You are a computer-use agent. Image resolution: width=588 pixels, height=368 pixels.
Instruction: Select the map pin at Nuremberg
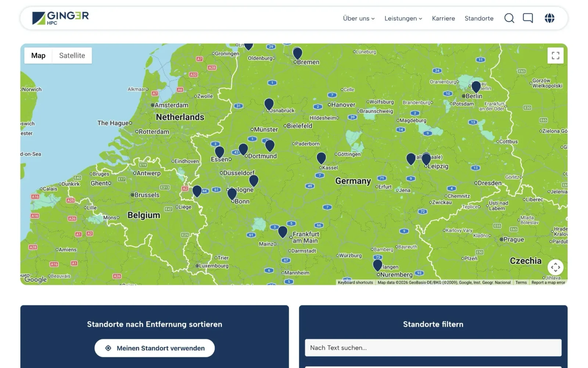point(377,265)
